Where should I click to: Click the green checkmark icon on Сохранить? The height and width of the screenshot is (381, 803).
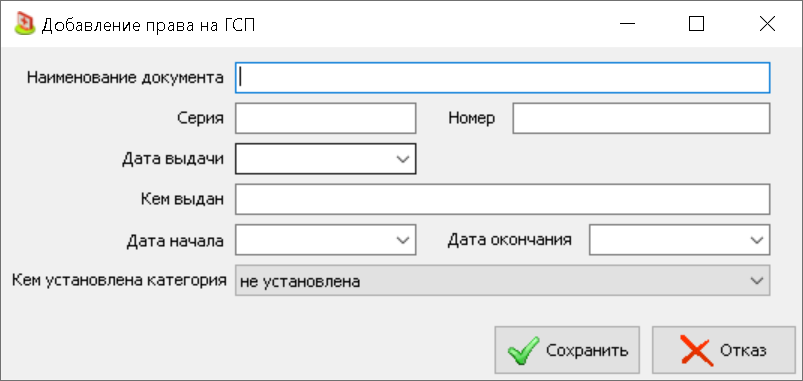click(523, 351)
